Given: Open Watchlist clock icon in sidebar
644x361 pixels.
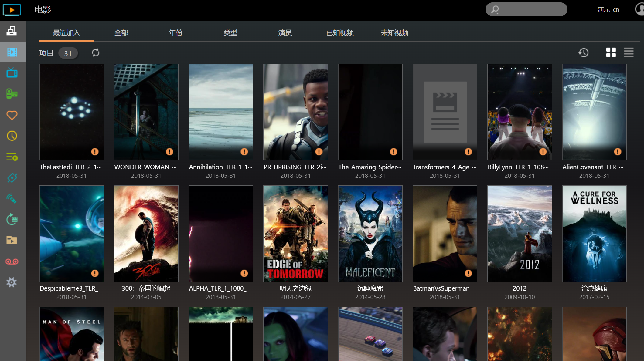Looking at the screenshot, I should click(12, 136).
